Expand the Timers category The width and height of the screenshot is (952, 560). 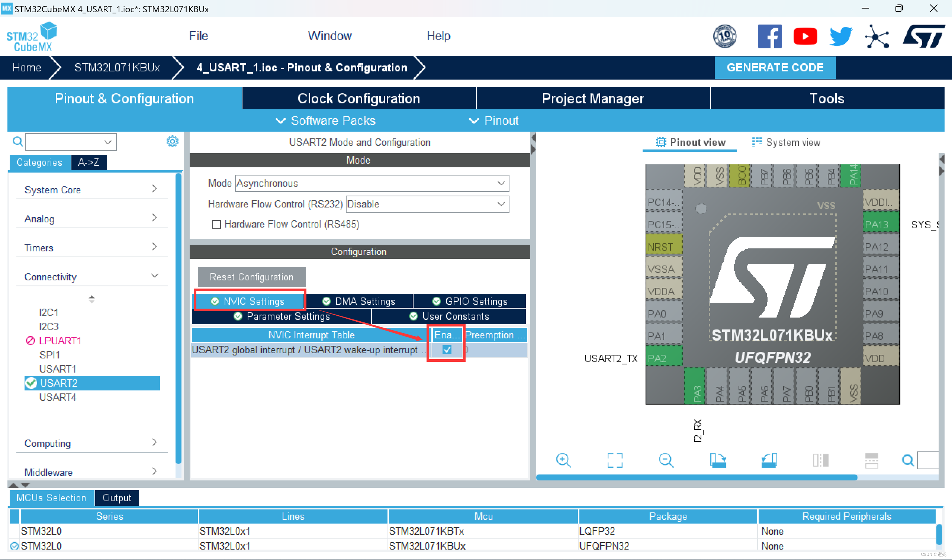[x=92, y=248]
